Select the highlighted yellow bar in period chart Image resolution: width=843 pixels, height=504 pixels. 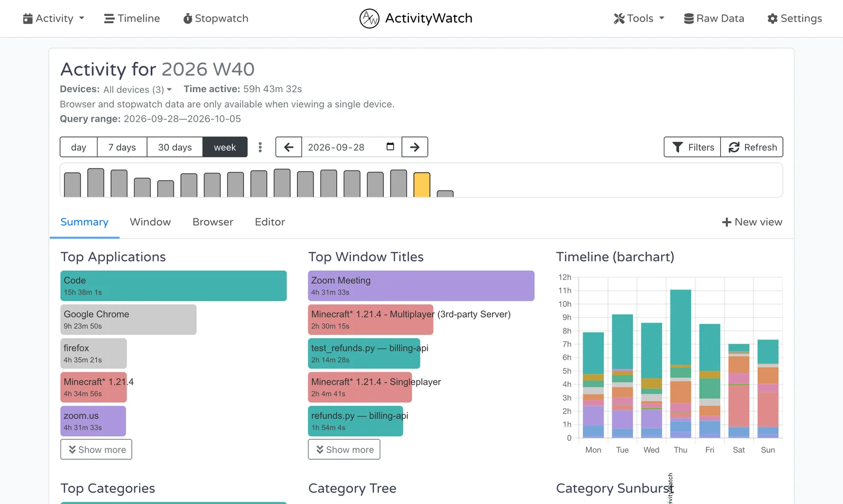(x=422, y=185)
